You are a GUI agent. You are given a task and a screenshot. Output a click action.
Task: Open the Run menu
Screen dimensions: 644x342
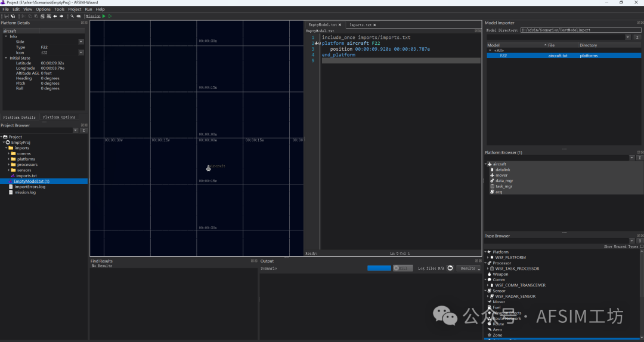(88, 9)
